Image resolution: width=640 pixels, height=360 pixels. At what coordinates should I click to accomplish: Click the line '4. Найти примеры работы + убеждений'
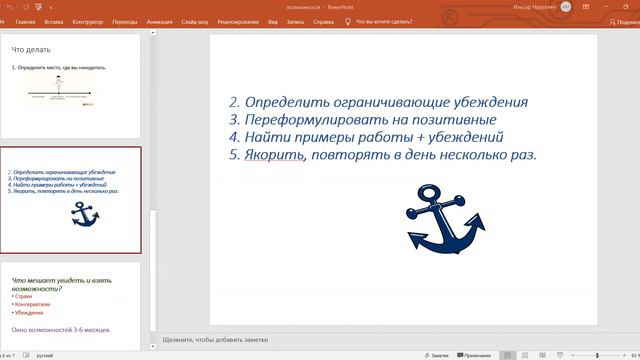(x=366, y=137)
